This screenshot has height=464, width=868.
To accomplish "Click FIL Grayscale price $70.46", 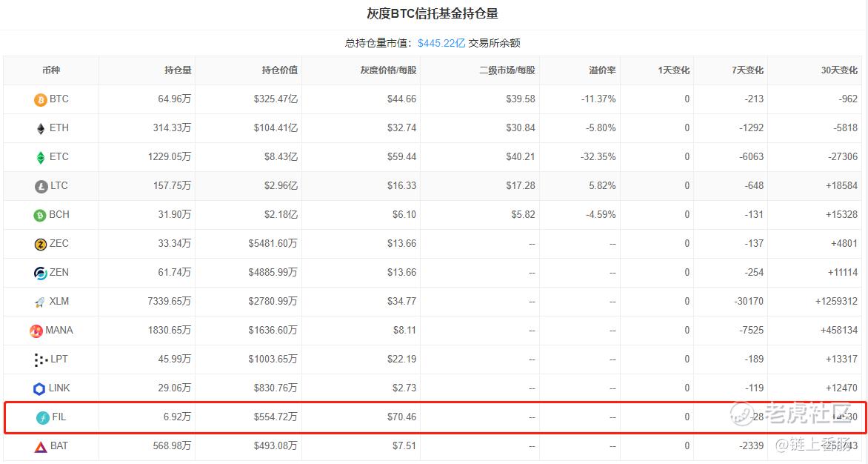I will coord(402,417).
